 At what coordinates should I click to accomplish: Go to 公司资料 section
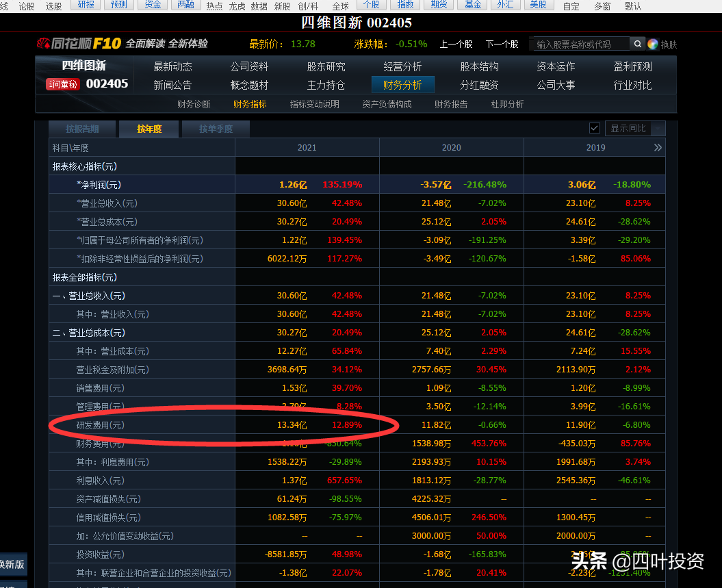click(249, 67)
